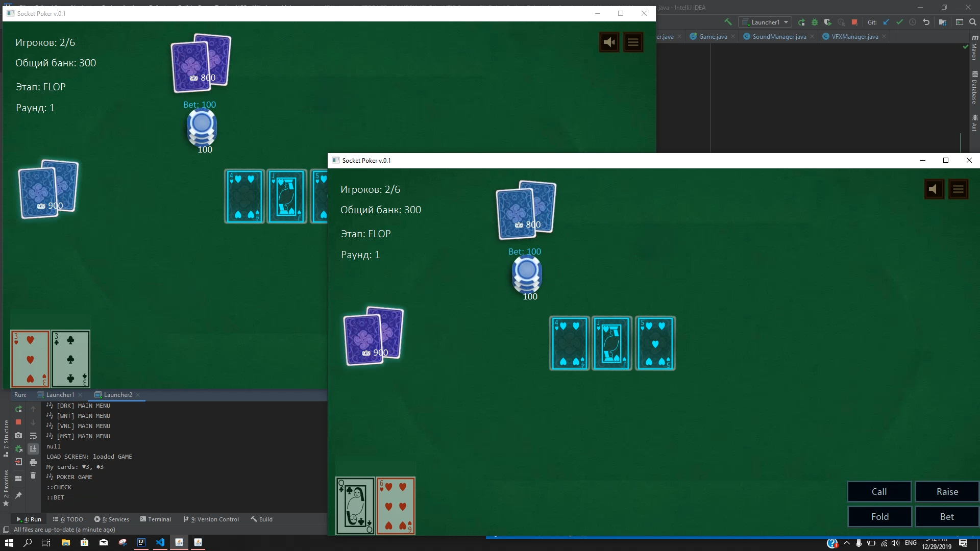Toggle soft-wrap in the run console

(33, 436)
